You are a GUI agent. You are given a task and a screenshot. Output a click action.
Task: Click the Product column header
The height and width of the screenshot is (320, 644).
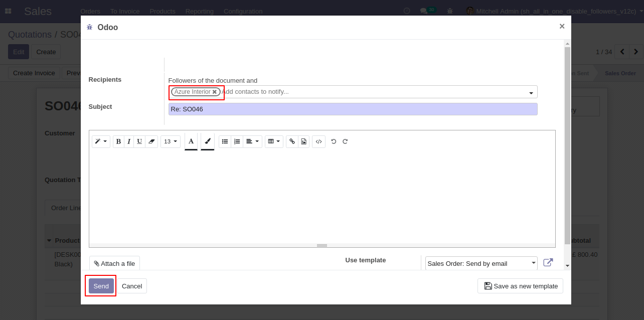[x=67, y=241]
